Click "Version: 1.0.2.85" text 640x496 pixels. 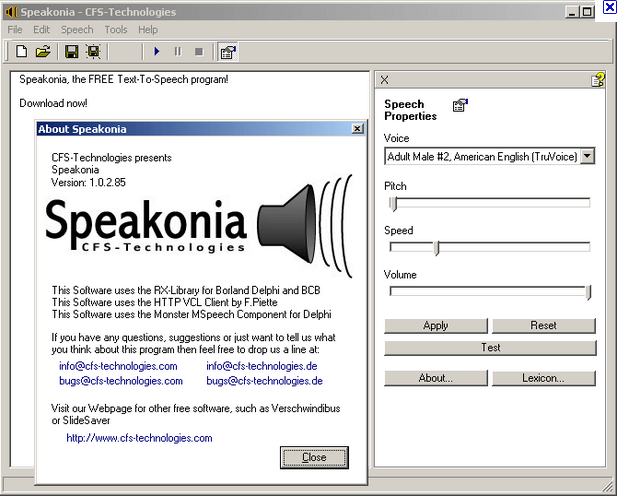coord(88,182)
